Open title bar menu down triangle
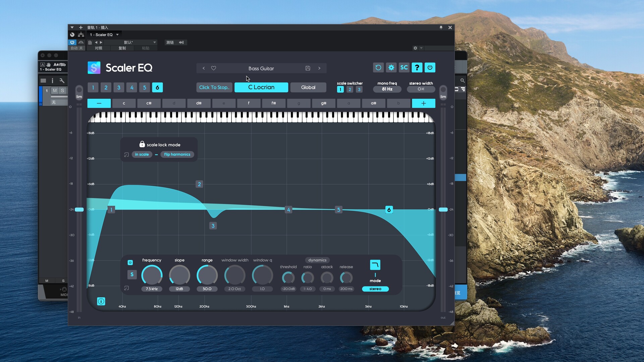Screen dimensions: 644x362 click(x=72, y=27)
